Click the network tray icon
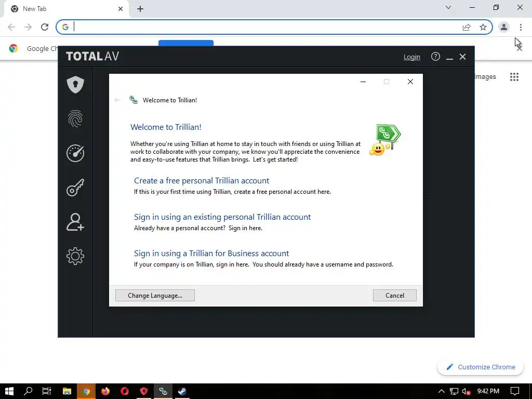532x399 pixels. tap(454, 391)
